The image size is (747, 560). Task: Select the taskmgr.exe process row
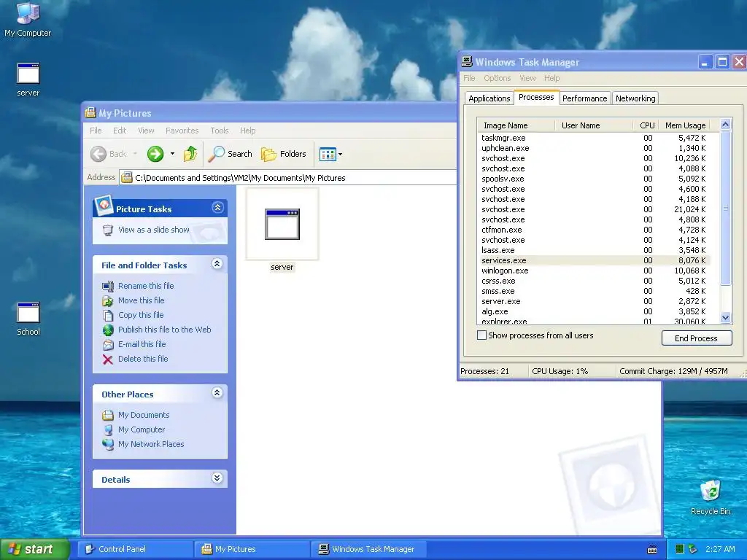(x=594, y=138)
